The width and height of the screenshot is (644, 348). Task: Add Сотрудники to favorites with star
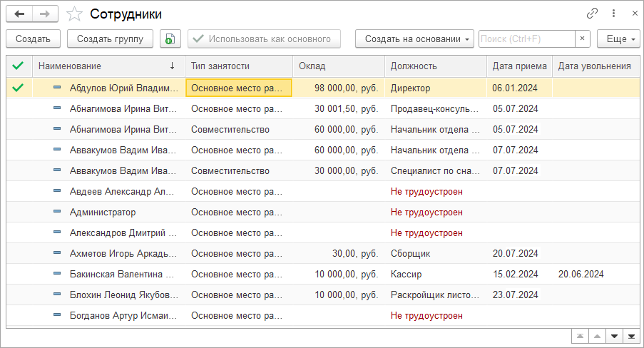pyautogui.click(x=73, y=14)
